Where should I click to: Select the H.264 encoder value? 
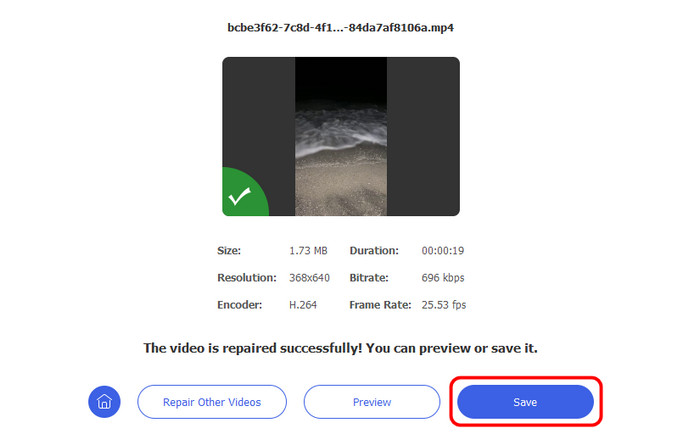(303, 305)
